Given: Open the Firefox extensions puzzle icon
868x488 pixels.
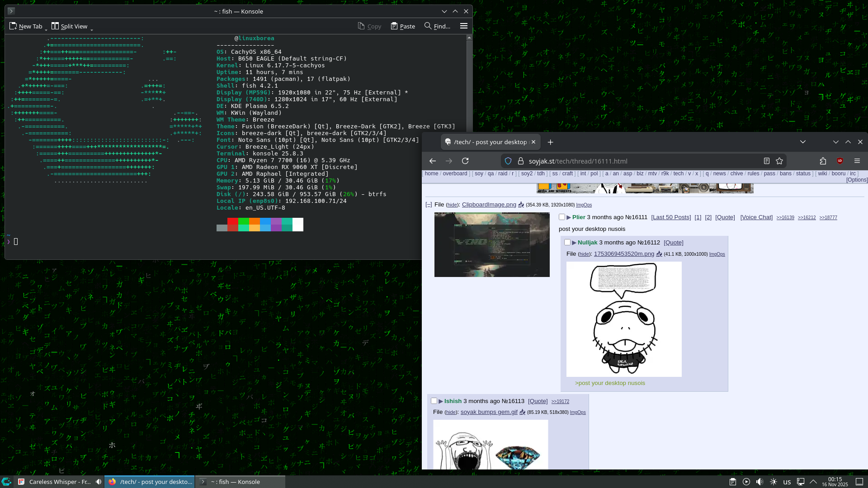Looking at the screenshot, I should [823, 161].
